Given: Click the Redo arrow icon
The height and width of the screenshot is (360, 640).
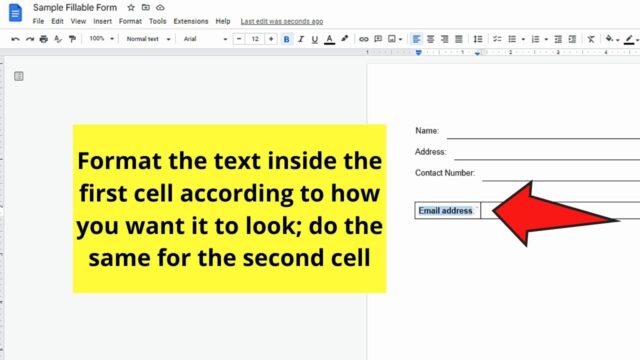Looking at the screenshot, I should [30, 39].
